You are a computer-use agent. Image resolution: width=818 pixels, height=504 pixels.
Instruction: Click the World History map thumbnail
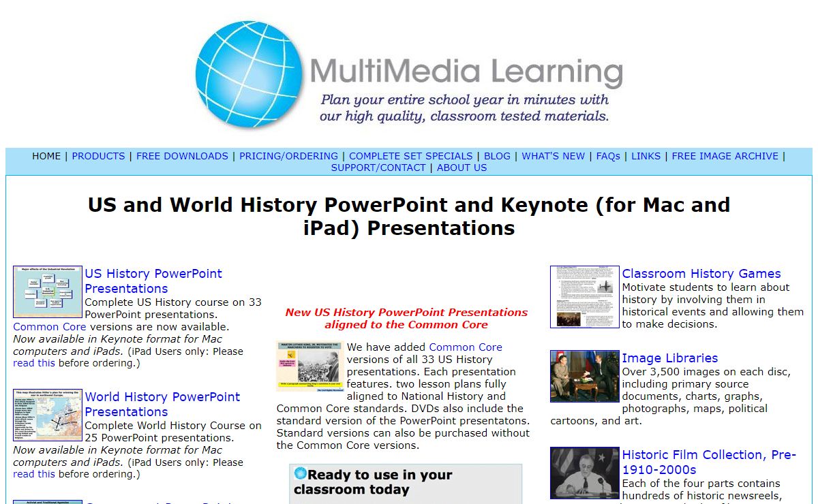[x=48, y=415]
